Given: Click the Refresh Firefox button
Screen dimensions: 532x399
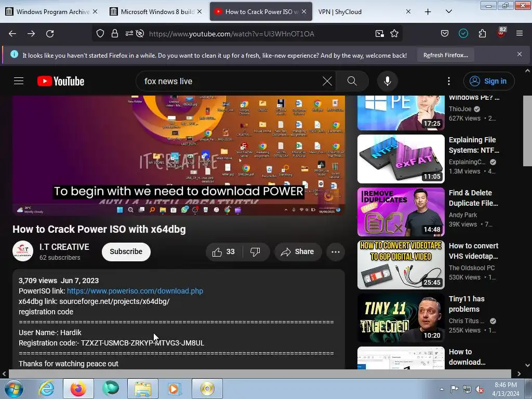Looking at the screenshot, I should pyautogui.click(x=445, y=55).
